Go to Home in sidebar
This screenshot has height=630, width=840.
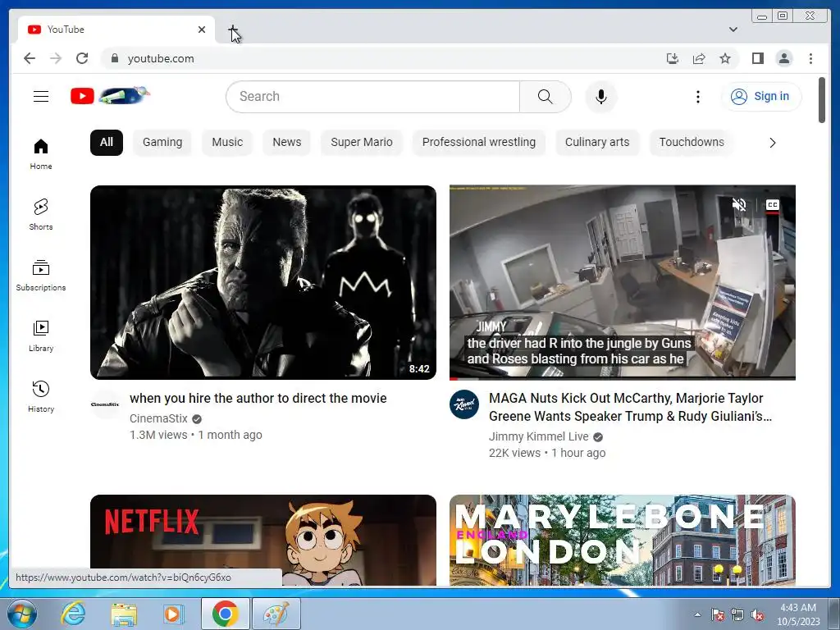[41, 154]
